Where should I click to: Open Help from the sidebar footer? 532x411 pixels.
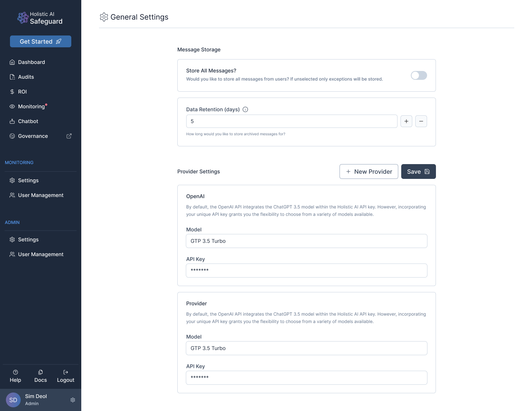16,376
